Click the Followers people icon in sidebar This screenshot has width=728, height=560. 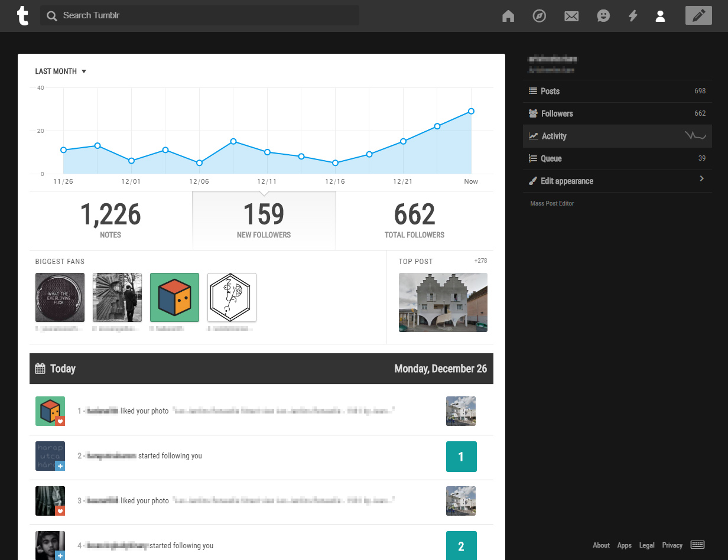(x=533, y=113)
